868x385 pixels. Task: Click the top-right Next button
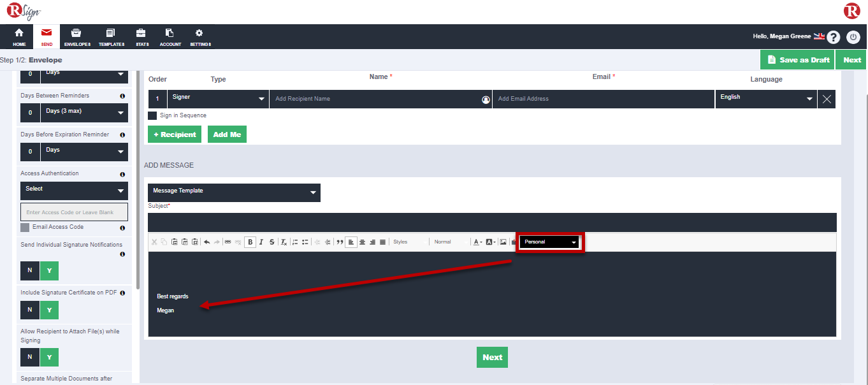tap(851, 60)
